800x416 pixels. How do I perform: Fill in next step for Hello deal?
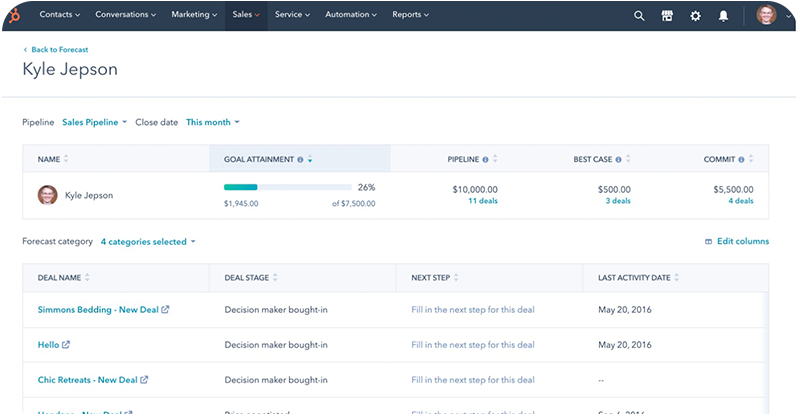473,345
